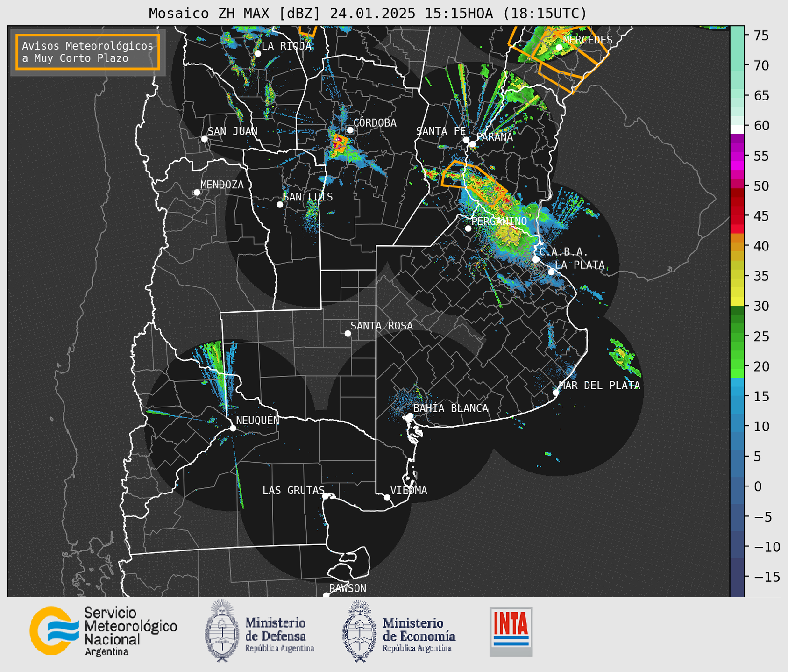
Task: Click the MENDOZA city label text
Action: (222, 185)
